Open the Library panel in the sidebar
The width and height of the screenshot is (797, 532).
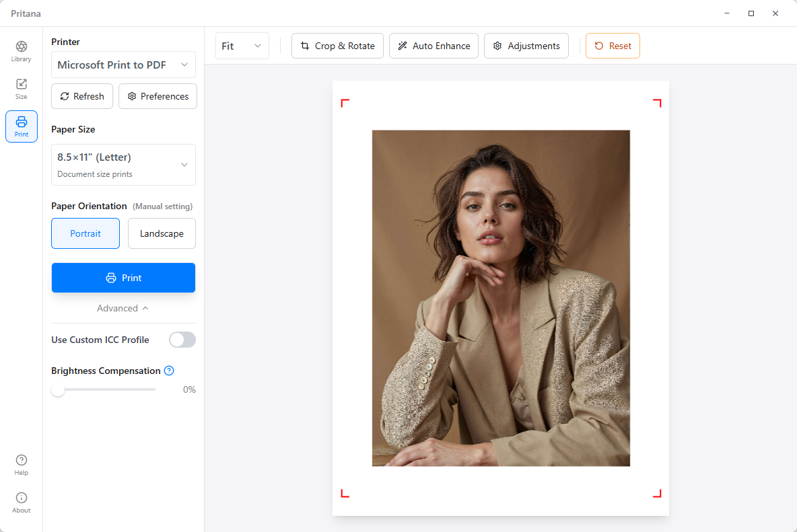[21, 51]
